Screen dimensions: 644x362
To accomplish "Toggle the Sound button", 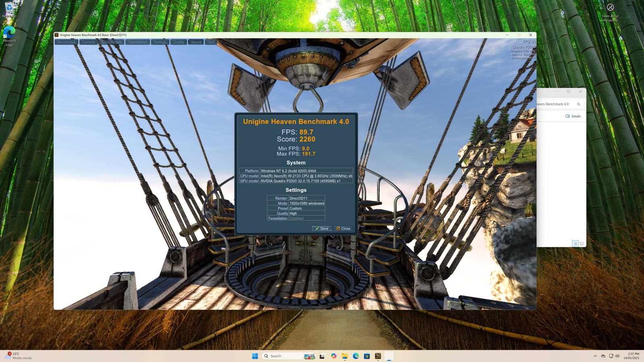I will [x=196, y=42].
